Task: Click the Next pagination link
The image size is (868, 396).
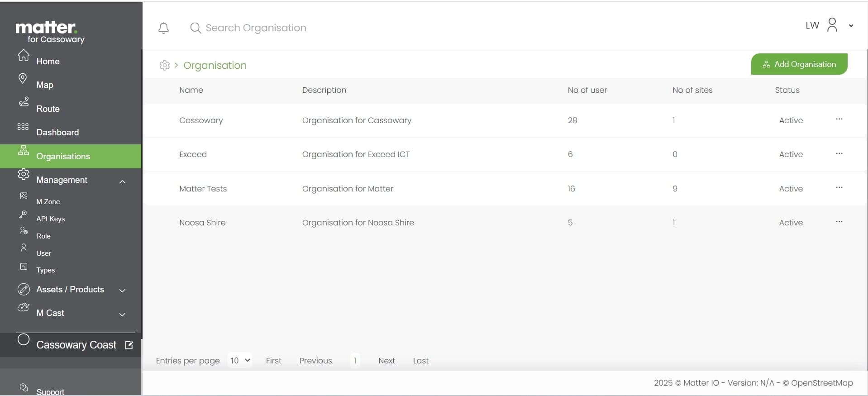Action: click(386, 361)
